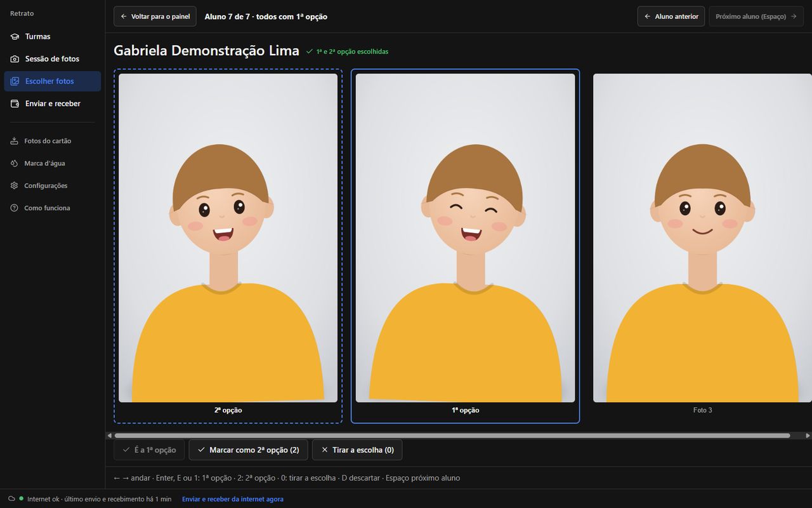Open the Fotos do cartão label
Image resolution: width=812 pixels, height=508 pixels.
(48, 141)
